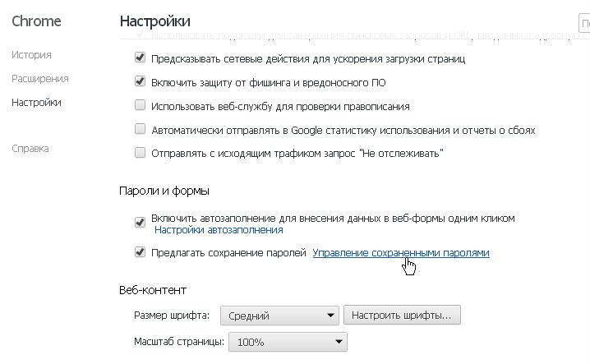Open the Настройки автозаполнения link
Screen dimensions: 590x364
pos(219,230)
